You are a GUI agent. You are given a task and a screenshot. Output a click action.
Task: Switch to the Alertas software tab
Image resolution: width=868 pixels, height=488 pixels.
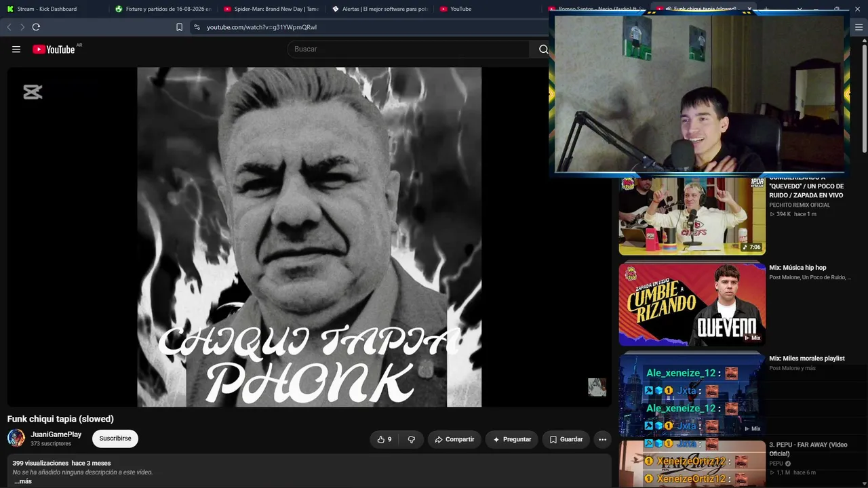click(380, 9)
